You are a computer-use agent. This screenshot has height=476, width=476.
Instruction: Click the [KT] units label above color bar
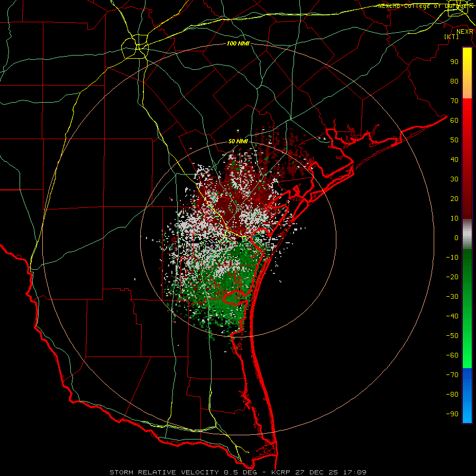452,36
